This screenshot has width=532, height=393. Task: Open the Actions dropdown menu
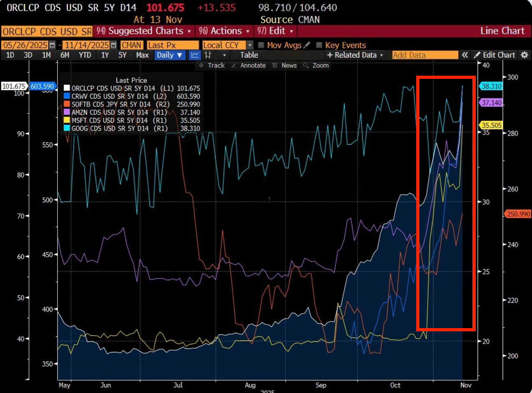(224, 31)
